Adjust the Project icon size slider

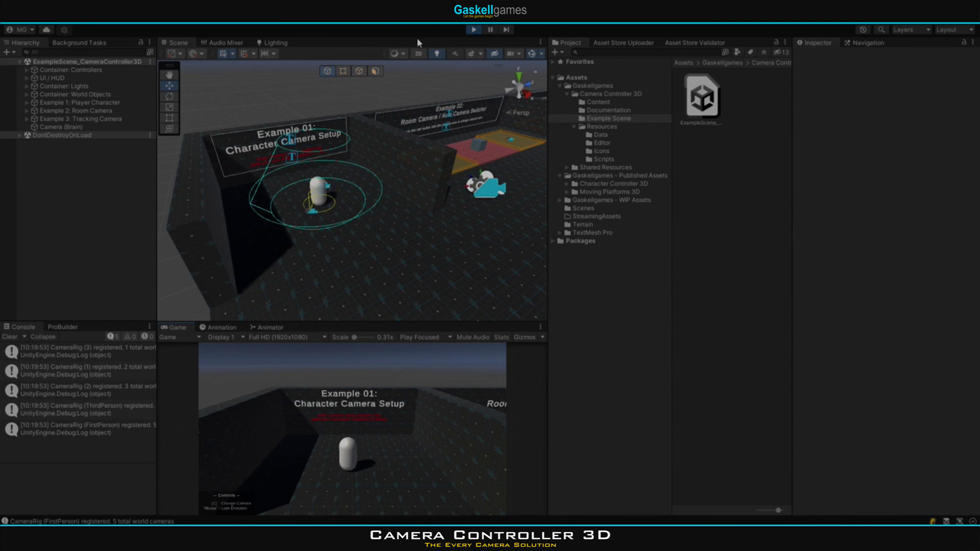[768, 510]
